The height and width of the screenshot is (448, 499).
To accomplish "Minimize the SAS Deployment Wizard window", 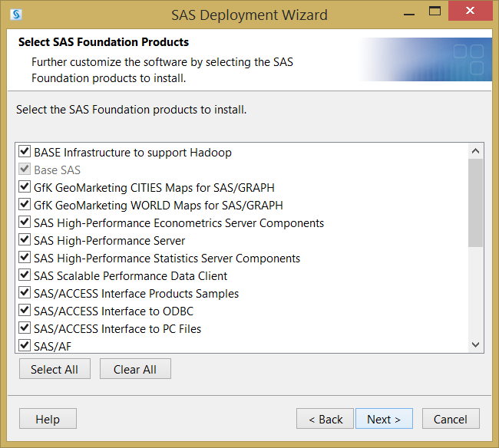I will [x=409, y=13].
